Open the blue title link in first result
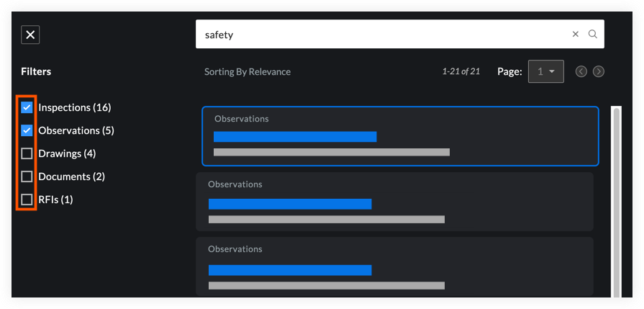 [295, 137]
